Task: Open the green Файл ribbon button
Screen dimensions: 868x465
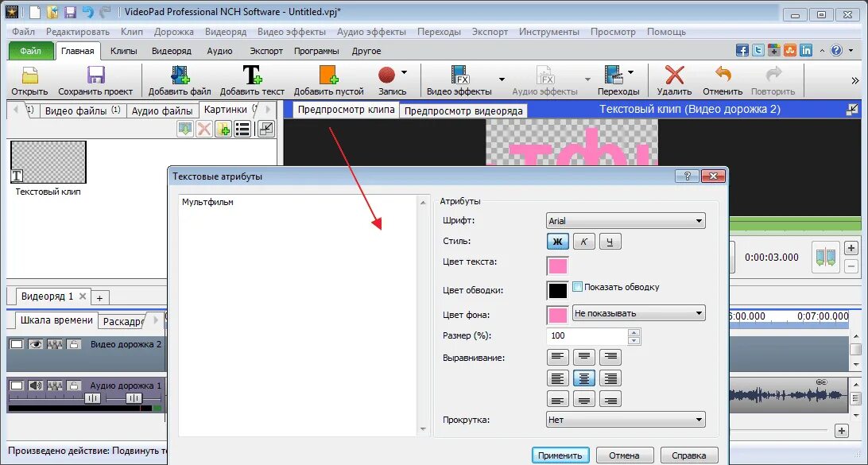Action: 31,51
